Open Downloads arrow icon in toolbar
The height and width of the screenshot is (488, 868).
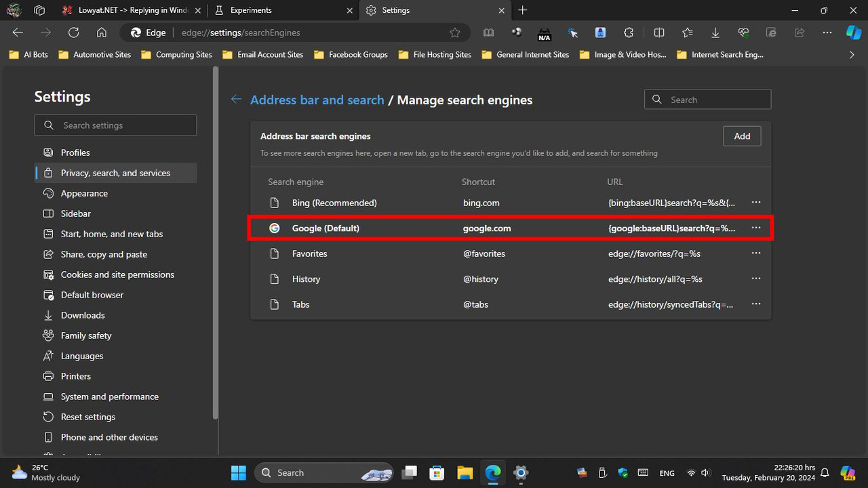[x=715, y=33]
